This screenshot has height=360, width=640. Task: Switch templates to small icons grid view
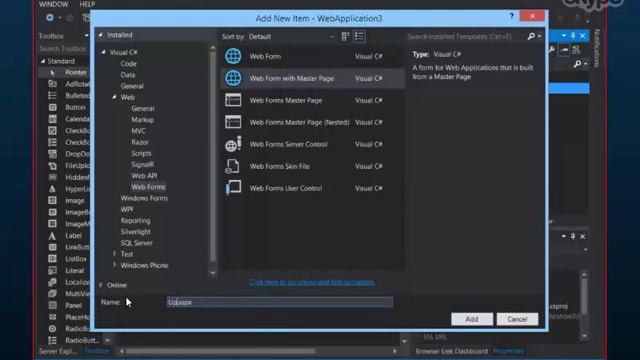coord(345,36)
